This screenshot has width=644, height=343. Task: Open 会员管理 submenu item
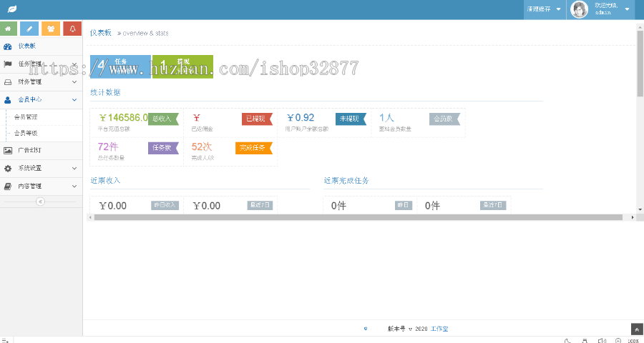(26, 117)
